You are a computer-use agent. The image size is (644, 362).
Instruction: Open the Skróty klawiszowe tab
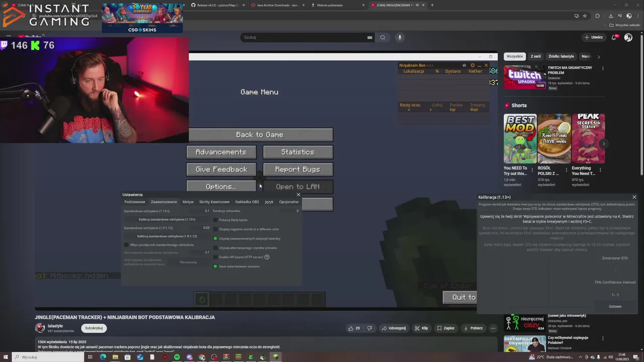point(214,202)
